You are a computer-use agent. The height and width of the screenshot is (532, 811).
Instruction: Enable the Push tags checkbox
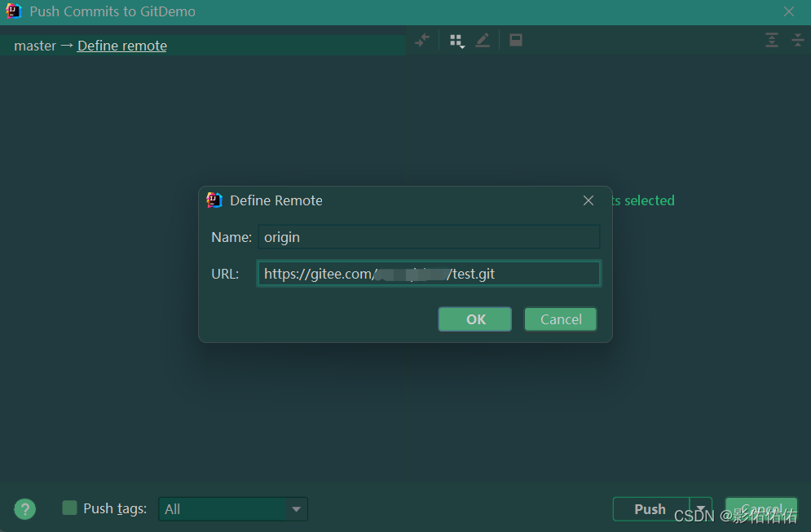(69, 508)
